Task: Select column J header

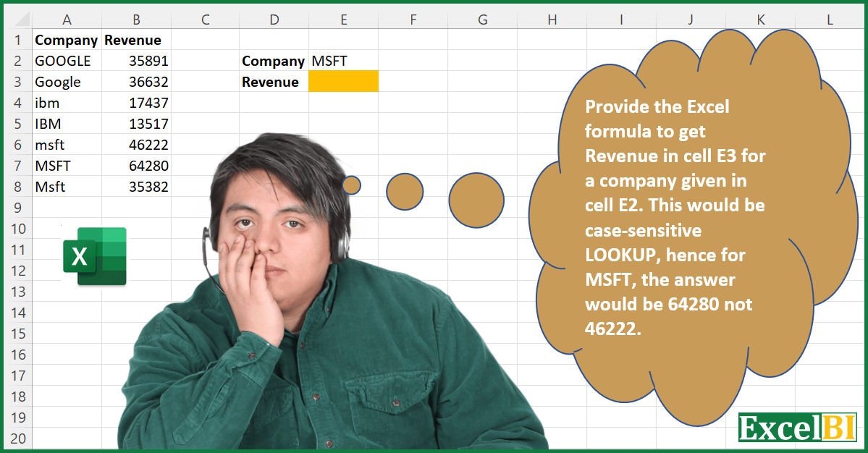Action: coord(691,20)
